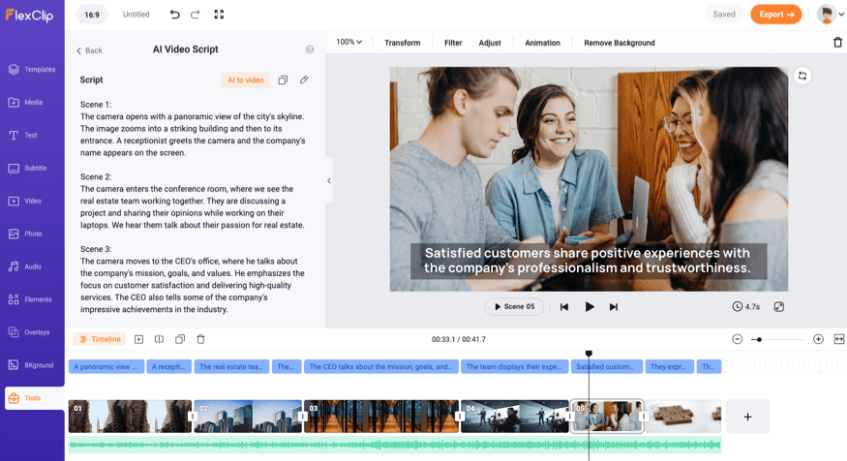Screen dimensions: 847x461
Task: Delete selected element with trash icon
Action: [837, 43]
